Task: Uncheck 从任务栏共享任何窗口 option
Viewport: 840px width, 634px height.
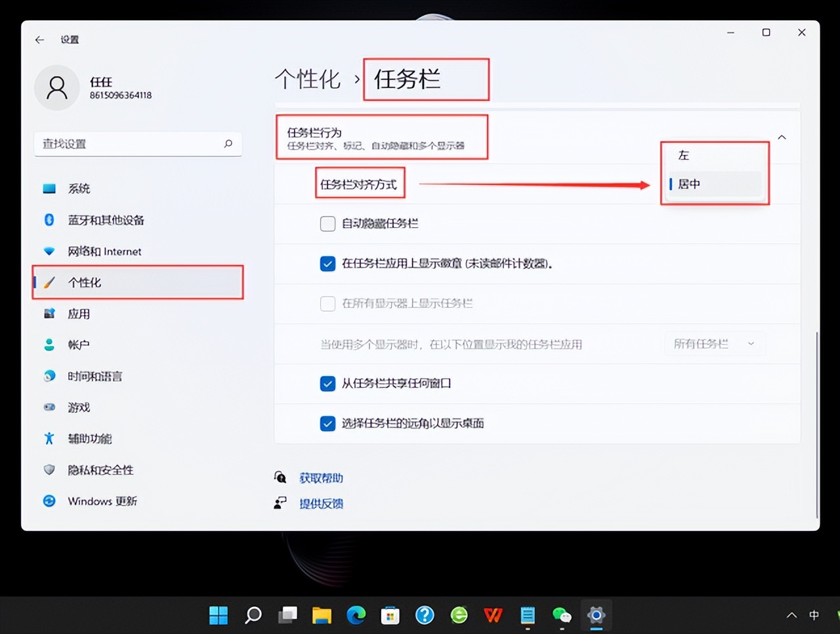Action: 327,383
